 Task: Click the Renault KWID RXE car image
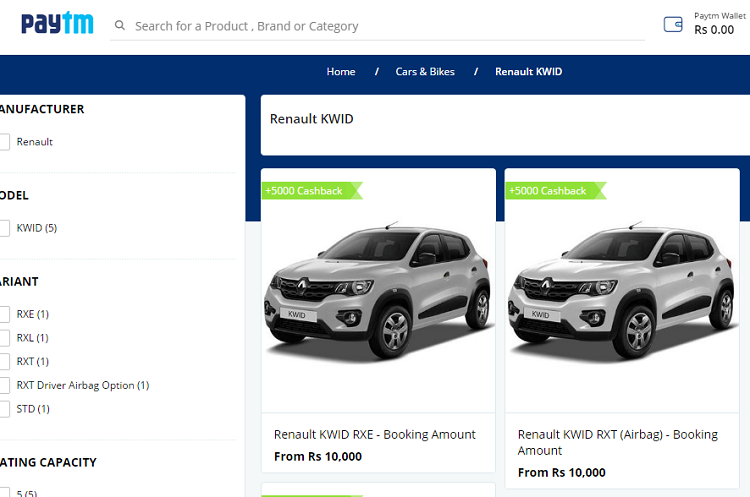[x=377, y=290]
